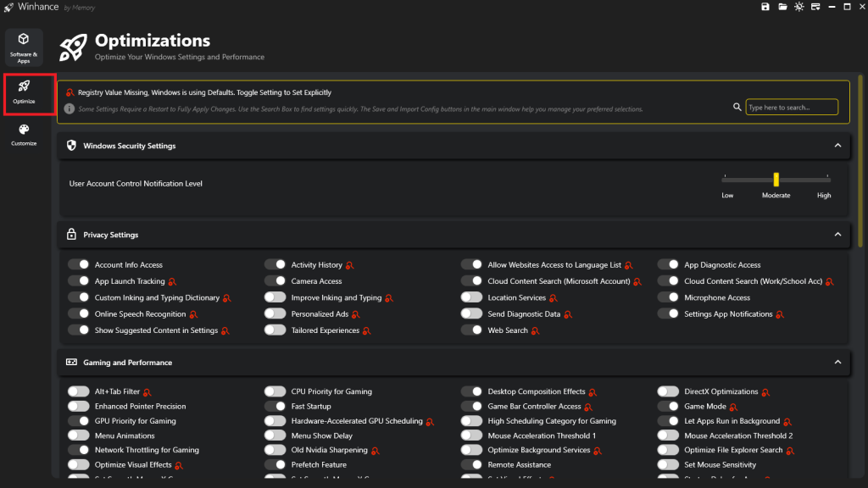Click registry-missing icon beside Location Services
The width and height of the screenshot is (868, 488).
click(x=553, y=298)
